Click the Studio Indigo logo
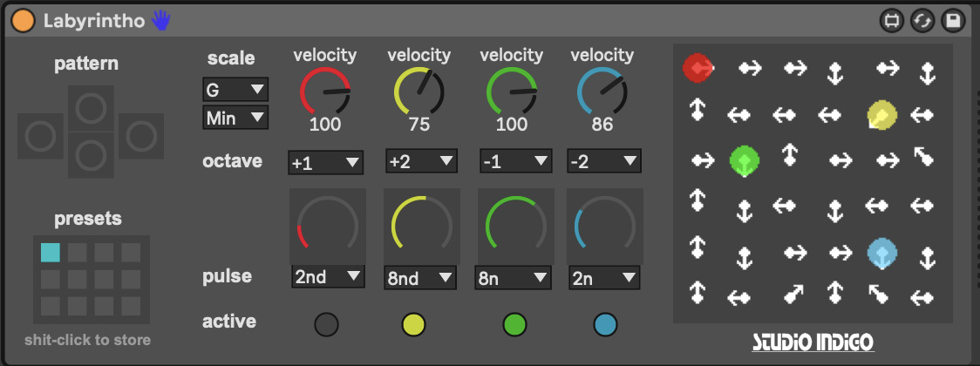This screenshot has width=980, height=366. 813,340
